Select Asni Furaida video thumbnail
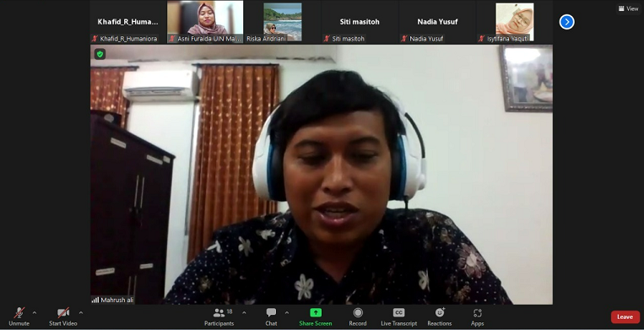The width and height of the screenshot is (644, 330). (x=205, y=21)
